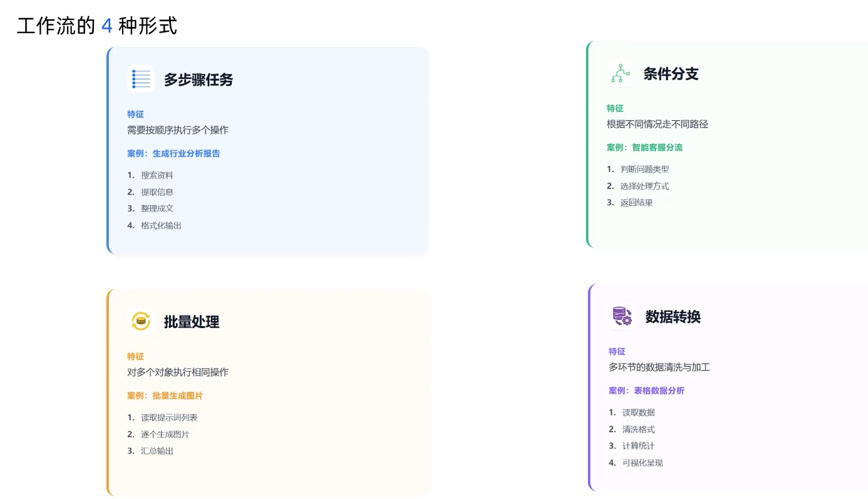Click the 数据转换 database gear icon

(623, 316)
